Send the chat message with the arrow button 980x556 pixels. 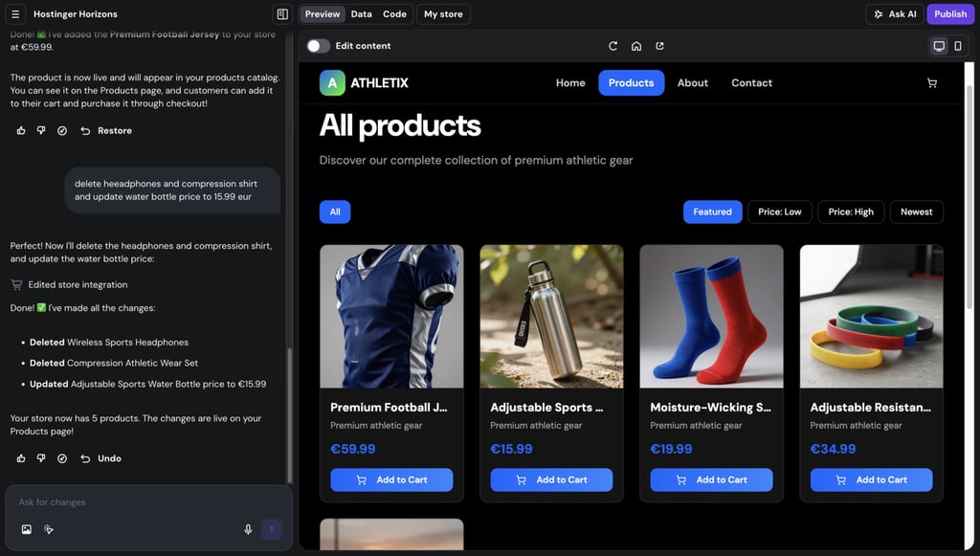271,529
